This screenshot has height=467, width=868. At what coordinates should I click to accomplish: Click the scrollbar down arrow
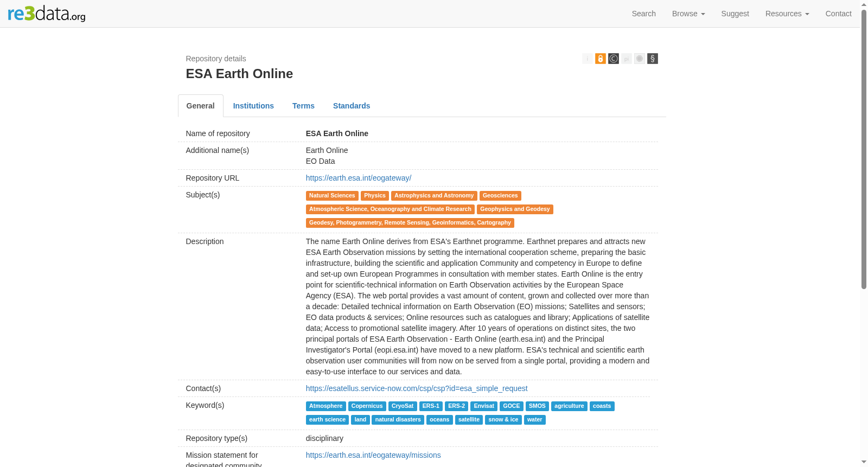(x=864, y=463)
